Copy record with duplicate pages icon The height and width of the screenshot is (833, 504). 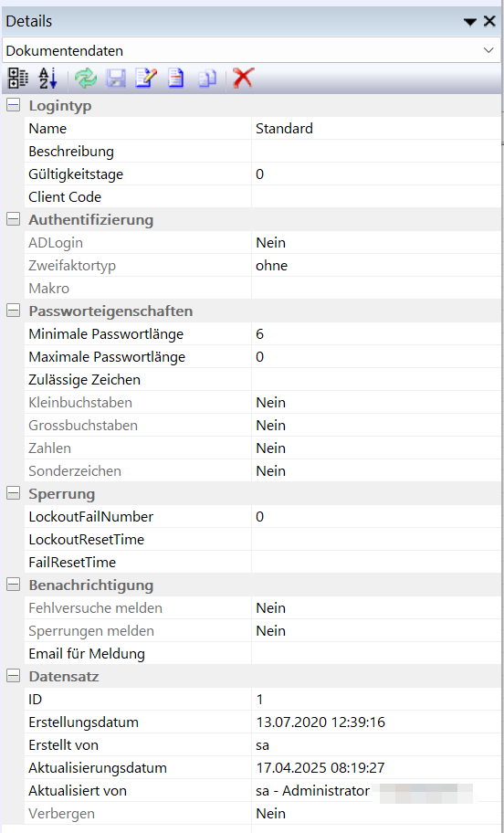tap(207, 79)
